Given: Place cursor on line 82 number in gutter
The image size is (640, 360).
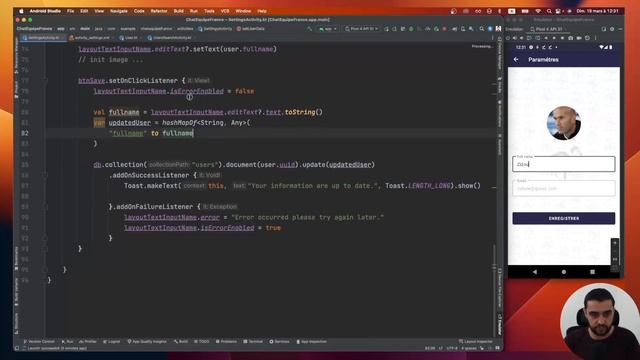Looking at the screenshot, I should tap(25, 133).
